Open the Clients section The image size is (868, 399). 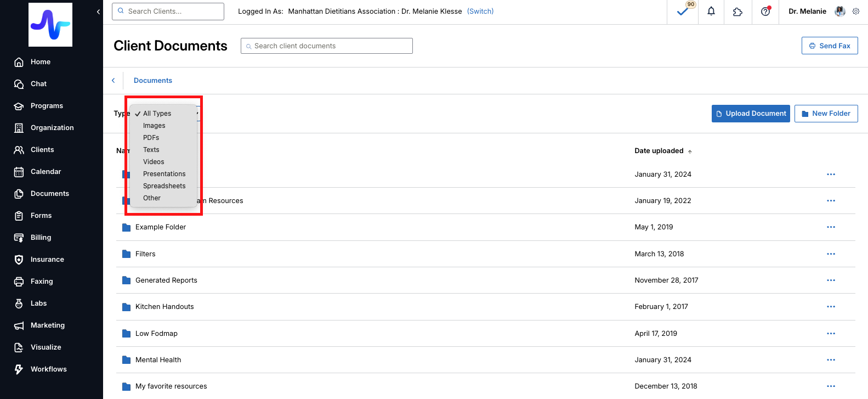point(42,150)
